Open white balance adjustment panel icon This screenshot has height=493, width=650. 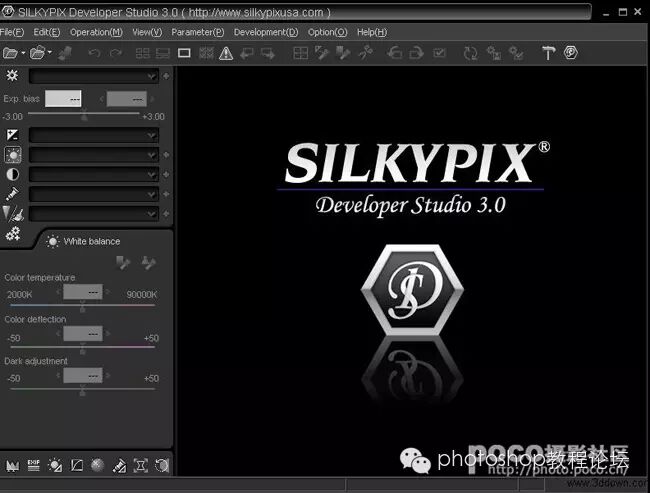pos(55,465)
